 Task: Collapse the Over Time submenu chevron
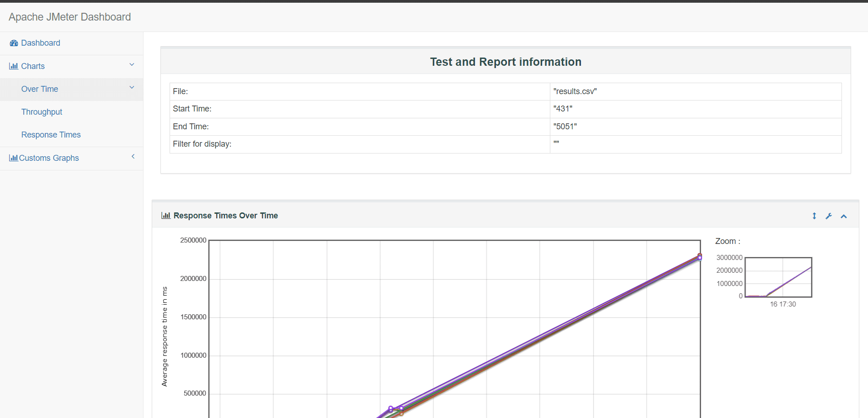pyautogui.click(x=132, y=87)
